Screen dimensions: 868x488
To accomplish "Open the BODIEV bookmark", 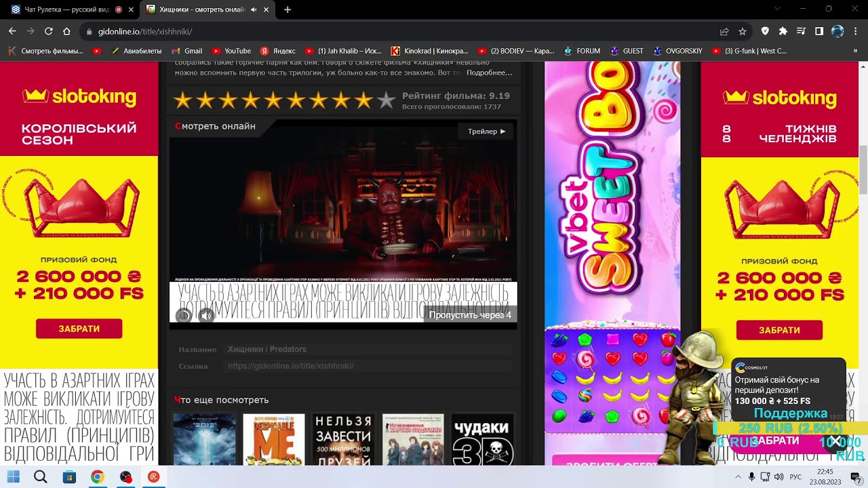I will 516,51.
